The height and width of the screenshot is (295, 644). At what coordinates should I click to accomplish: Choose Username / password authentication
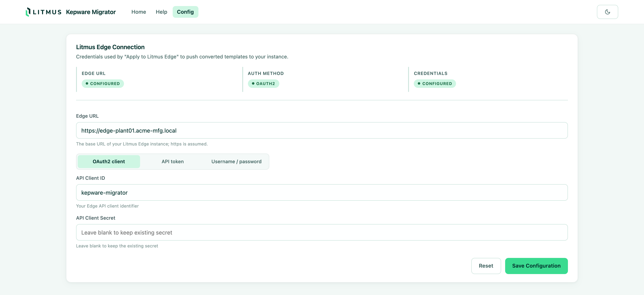tap(236, 161)
